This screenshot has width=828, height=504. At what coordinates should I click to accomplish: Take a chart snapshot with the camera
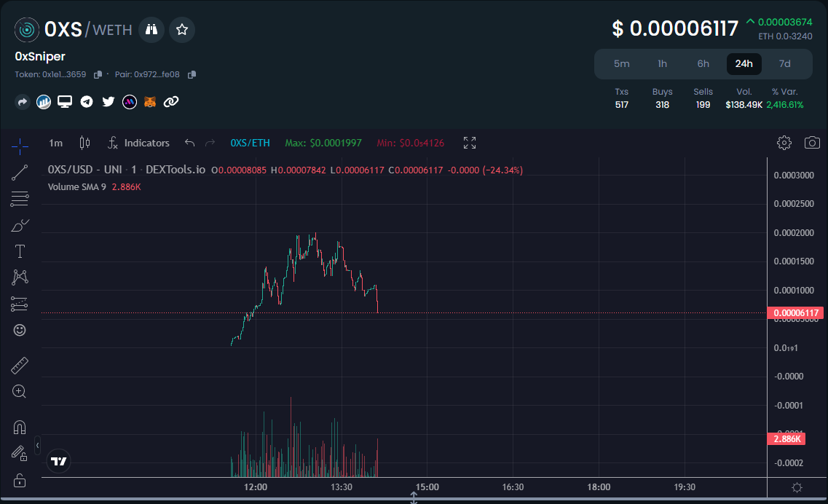tap(812, 143)
